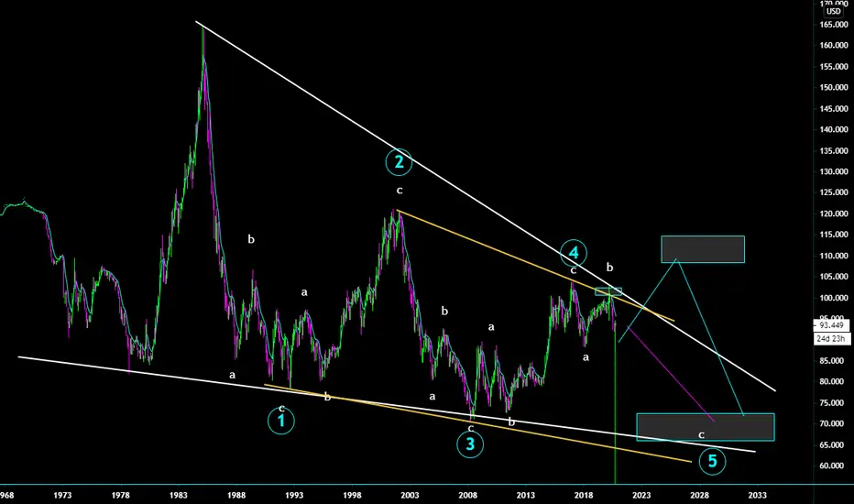Select the circled wave 1 label
The image size is (854, 504).
click(x=281, y=421)
